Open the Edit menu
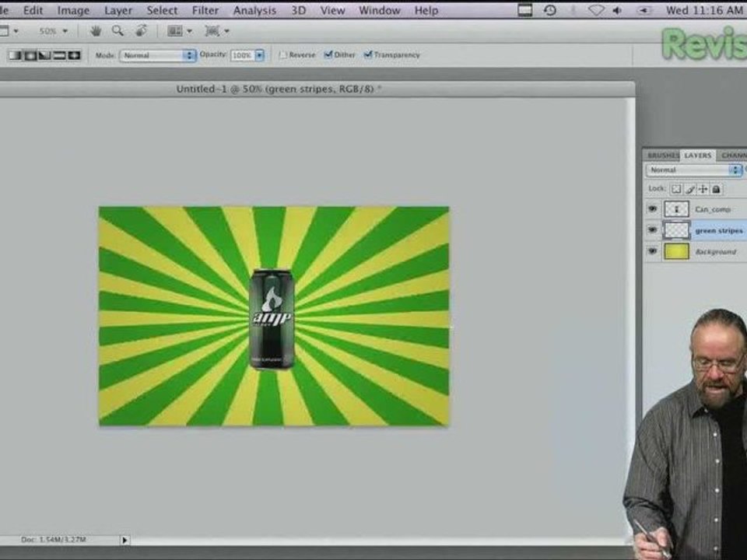Viewport: 747px width, 560px height. 33,10
